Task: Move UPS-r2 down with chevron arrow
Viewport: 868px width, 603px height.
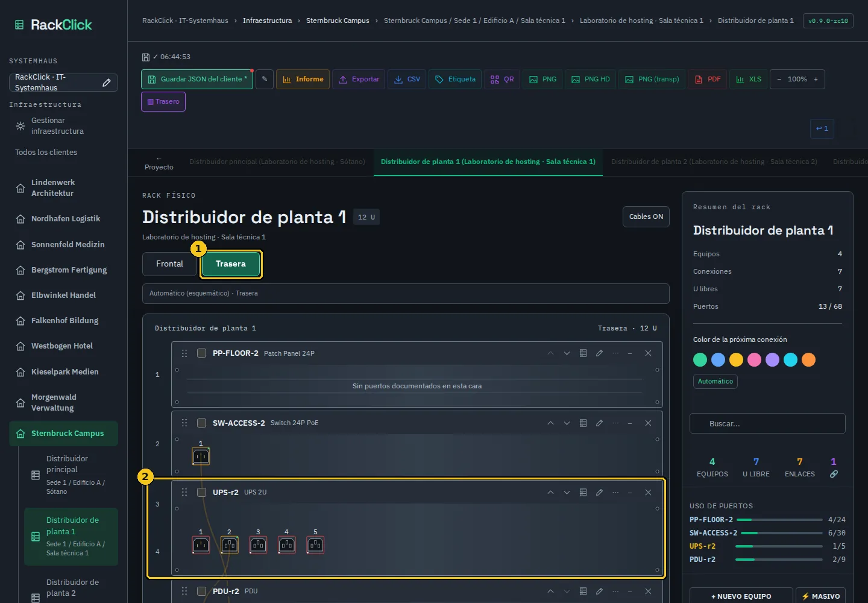Action: tap(567, 493)
